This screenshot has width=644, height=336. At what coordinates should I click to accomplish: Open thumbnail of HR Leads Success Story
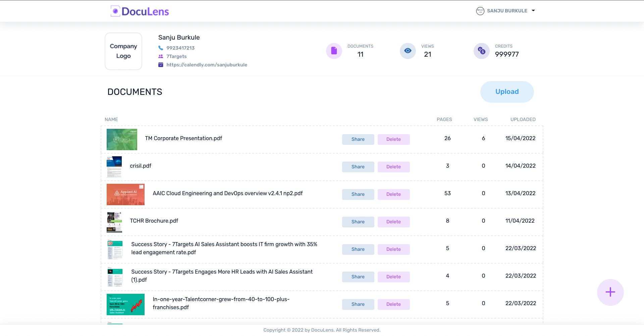click(x=115, y=277)
